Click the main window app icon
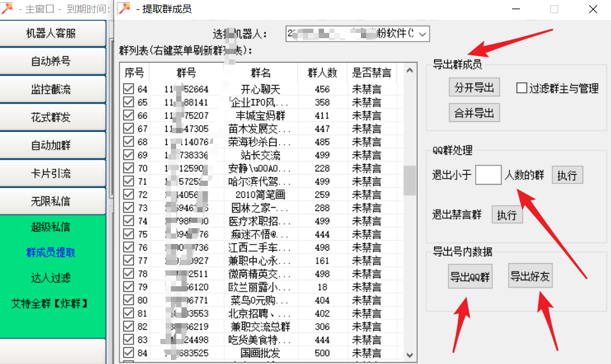611x364 pixels. (7, 9)
